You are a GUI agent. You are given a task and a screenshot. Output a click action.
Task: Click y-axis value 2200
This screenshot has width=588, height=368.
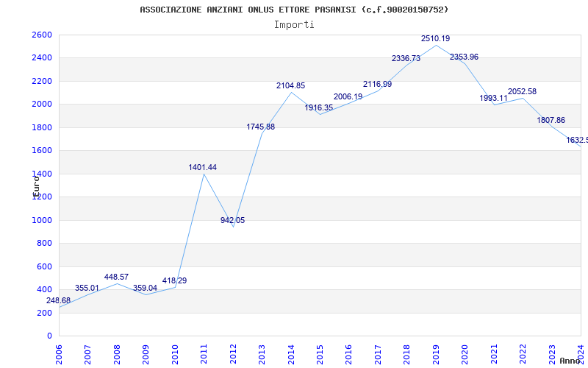(x=42, y=81)
